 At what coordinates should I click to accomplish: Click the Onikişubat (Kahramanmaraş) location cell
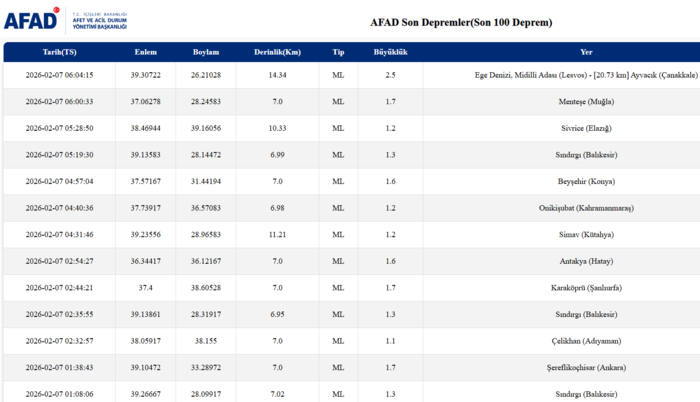[x=586, y=208]
